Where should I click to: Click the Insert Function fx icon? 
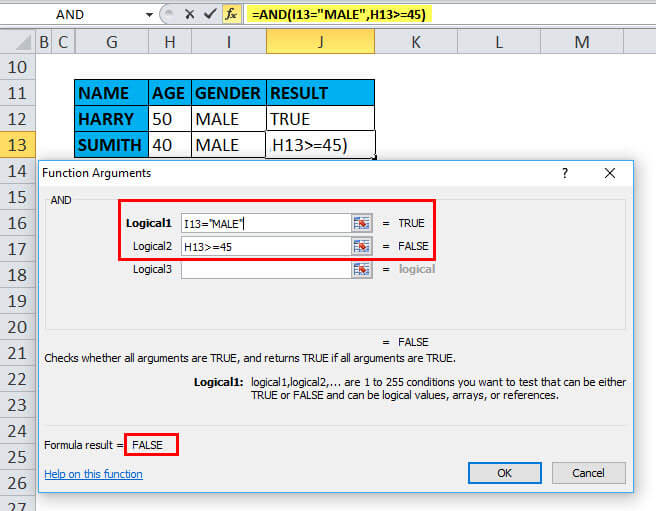point(231,15)
